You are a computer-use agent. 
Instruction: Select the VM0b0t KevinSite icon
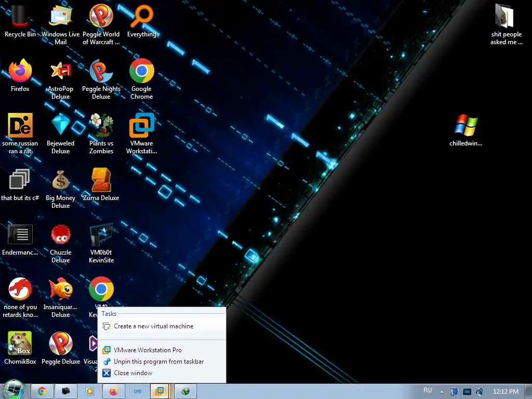(x=101, y=243)
